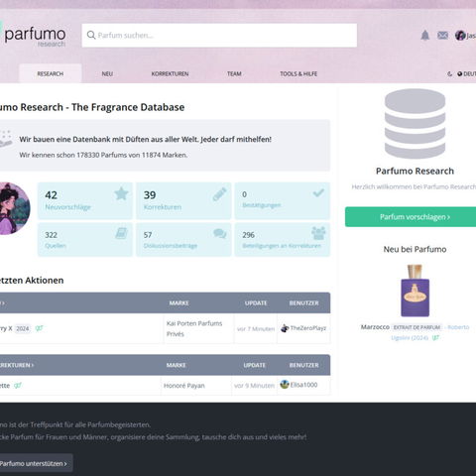This screenshot has height=476, width=476.
Task: Click the book icon in Quellen card
Action: pos(121,233)
